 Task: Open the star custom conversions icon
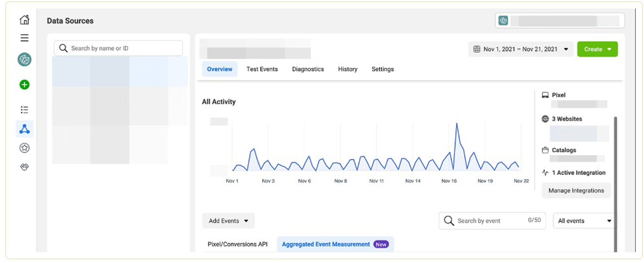(x=24, y=148)
